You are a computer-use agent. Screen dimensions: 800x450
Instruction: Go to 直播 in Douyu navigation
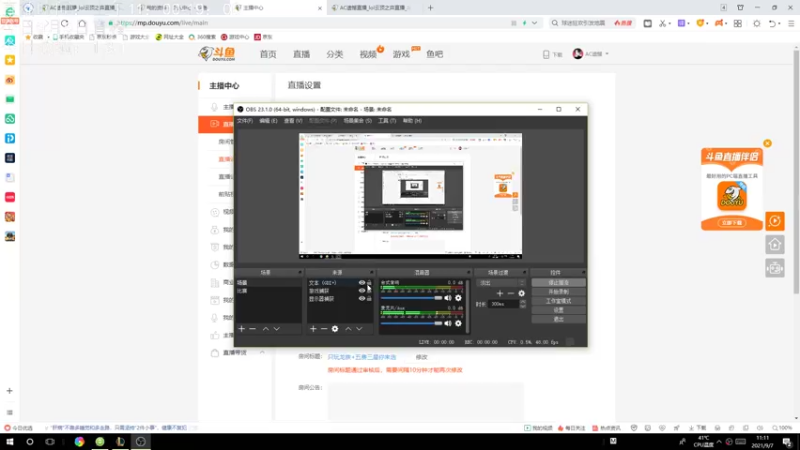tap(302, 54)
